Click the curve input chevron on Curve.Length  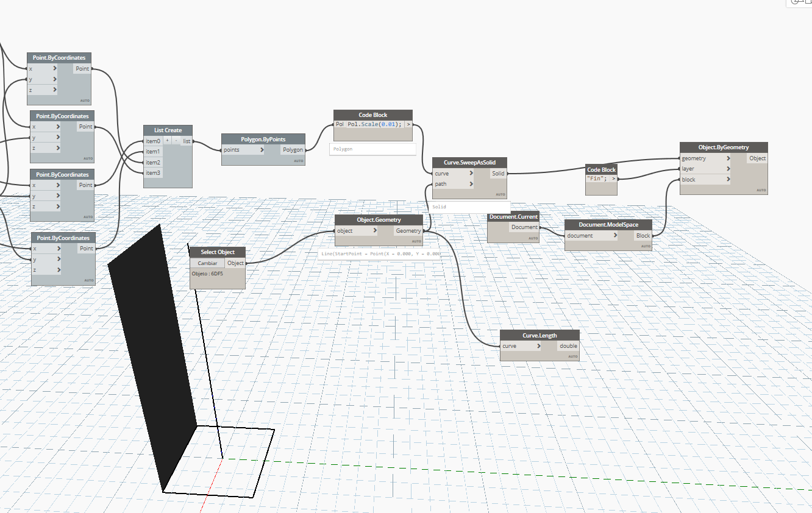(539, 346)
